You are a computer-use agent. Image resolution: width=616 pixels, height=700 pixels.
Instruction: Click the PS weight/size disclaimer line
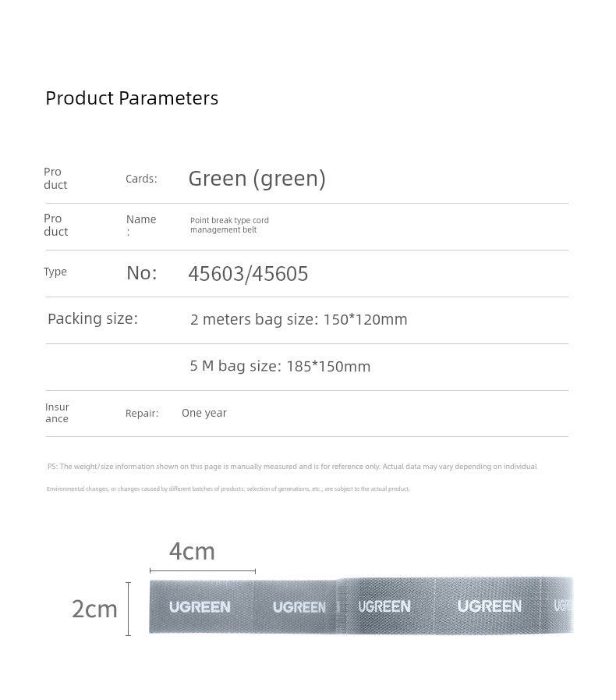pos(292,467)
